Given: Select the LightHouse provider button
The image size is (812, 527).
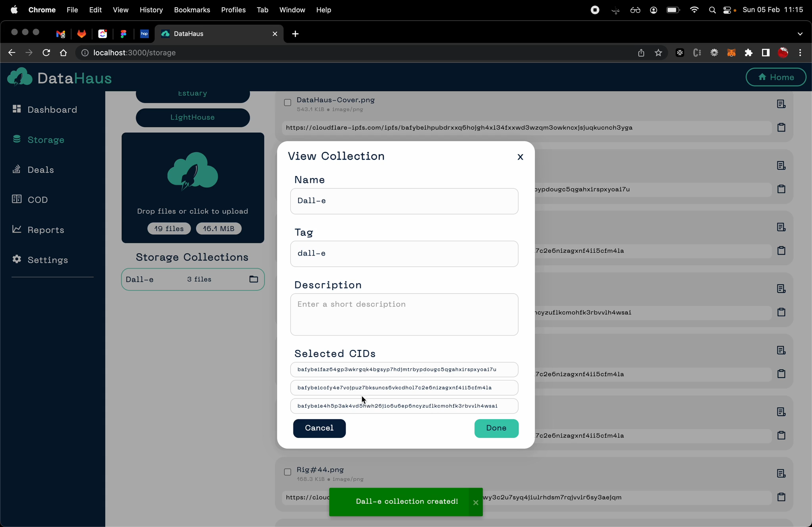Looking at the screenshot, I should coord(193,118).
